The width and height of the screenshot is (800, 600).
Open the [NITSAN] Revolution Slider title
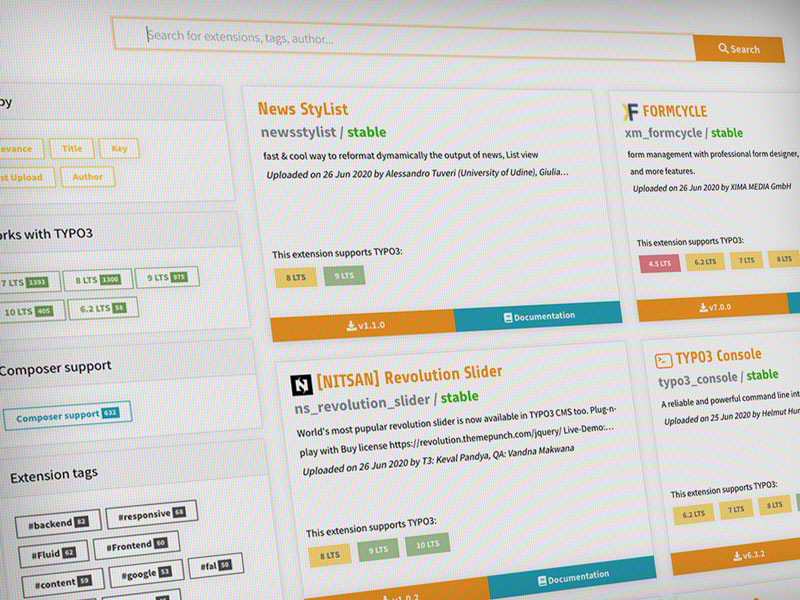click(x=409, y=377)
